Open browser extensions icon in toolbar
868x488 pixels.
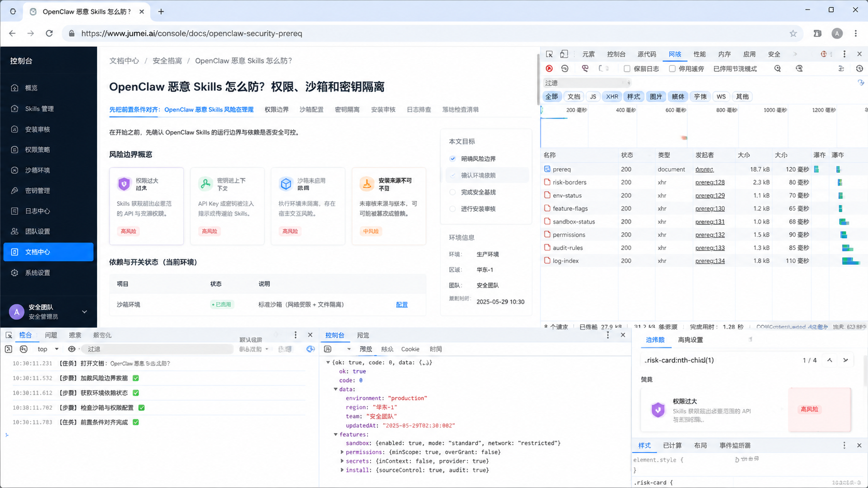(818, 33)
